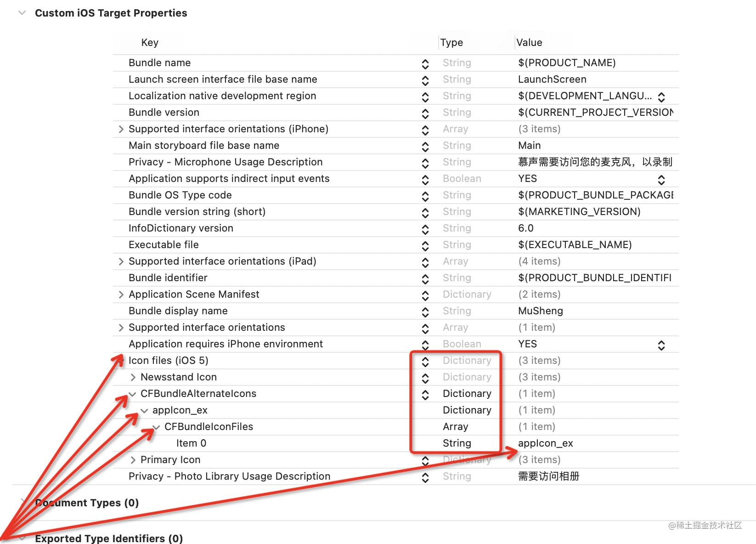The height and width of the screenshot is (544, 756).
Task: Select the Icon files (iOS 5) key
Action: click(x=169, y=361)
